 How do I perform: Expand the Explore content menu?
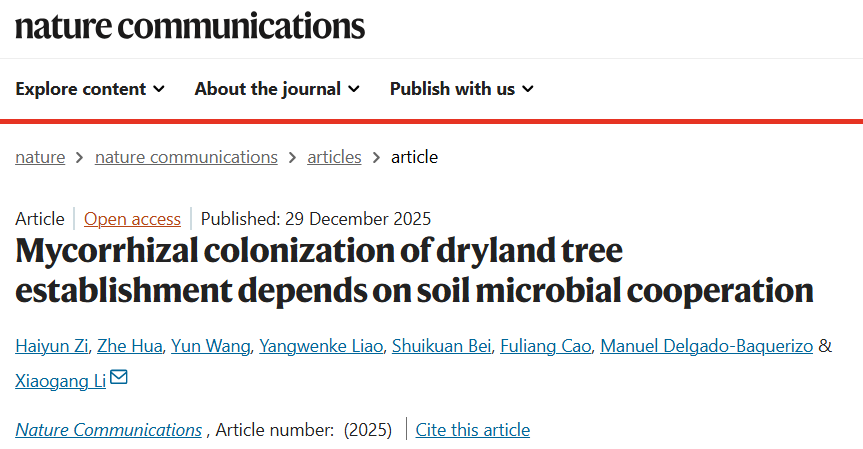[x=90, y=89]
